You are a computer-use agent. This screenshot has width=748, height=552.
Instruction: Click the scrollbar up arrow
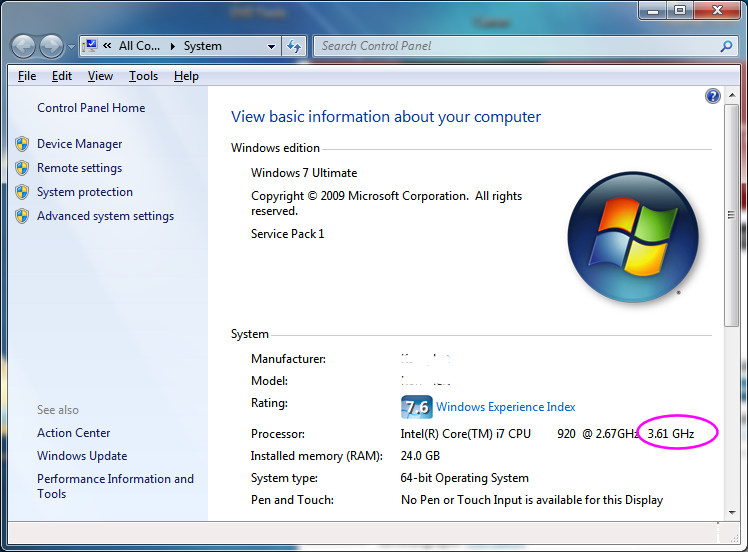pos(732,95)
